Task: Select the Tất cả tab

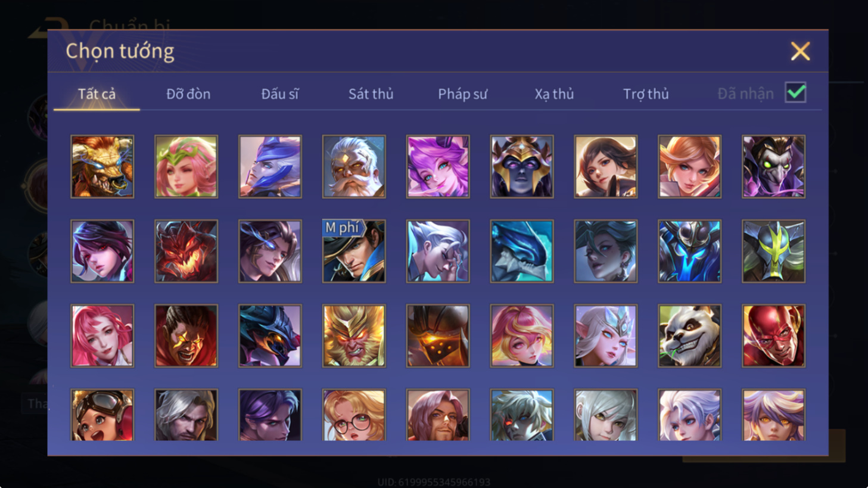Action: tap(97, 94)
